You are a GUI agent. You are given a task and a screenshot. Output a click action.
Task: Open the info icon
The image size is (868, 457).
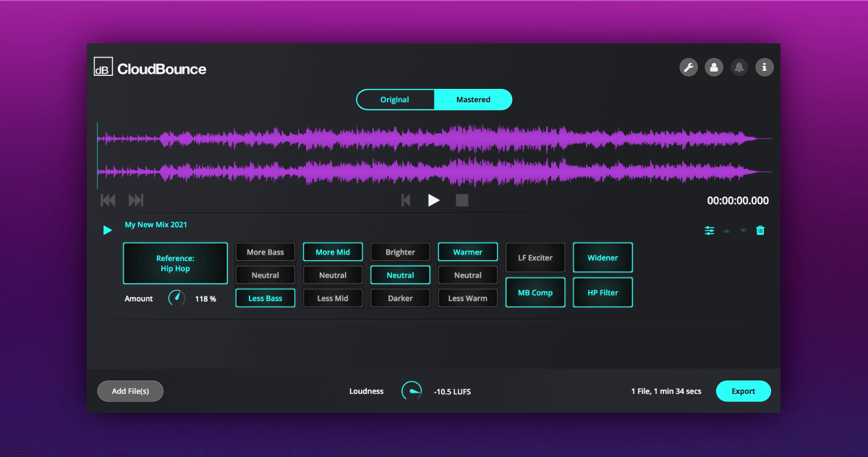point(765,67)
